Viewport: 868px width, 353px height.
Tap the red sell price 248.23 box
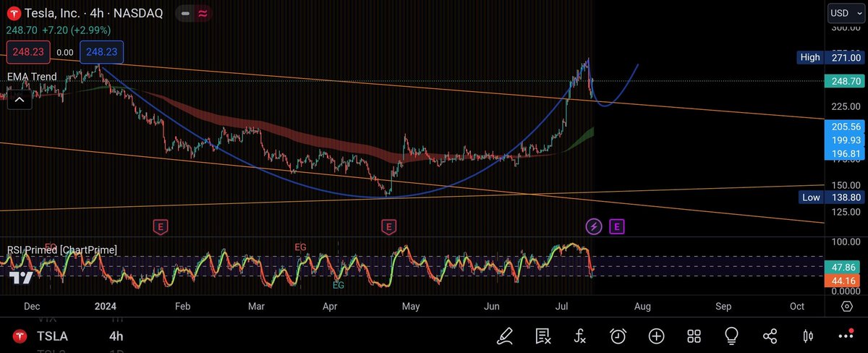point(30,52)
